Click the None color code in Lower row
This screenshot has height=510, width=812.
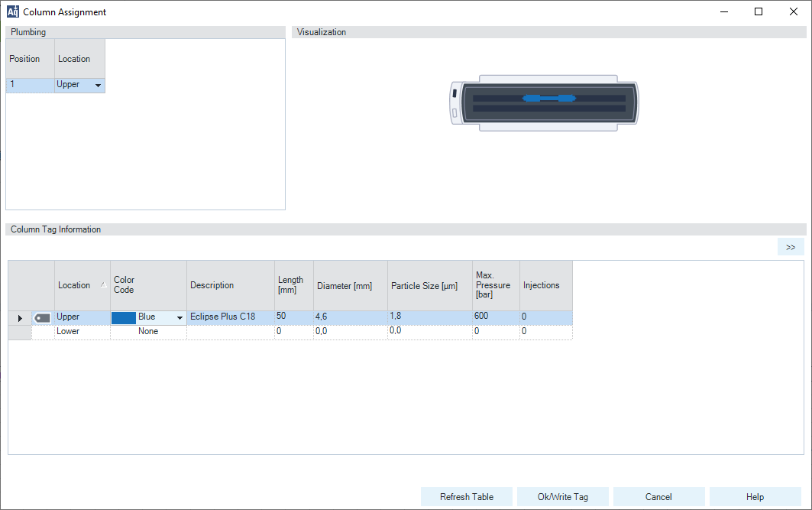(148, 332)
